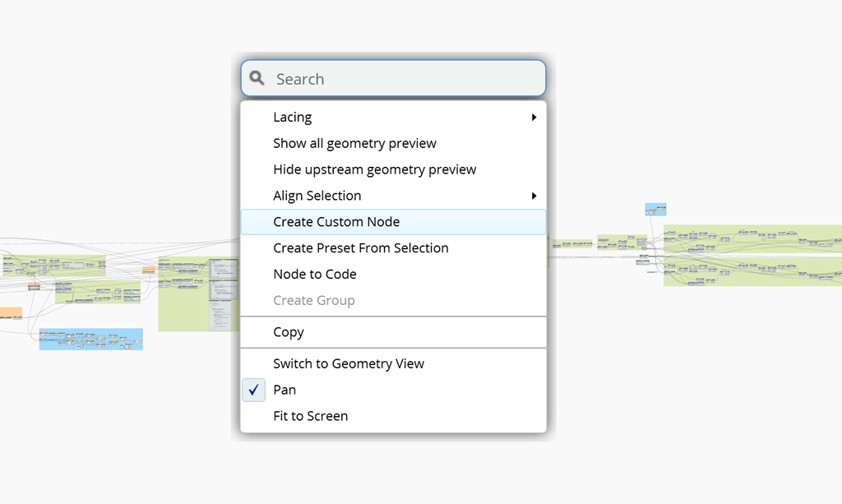Select Create Custom Node
The height and width of the screenshot is (504, 842).
point(336,222)
